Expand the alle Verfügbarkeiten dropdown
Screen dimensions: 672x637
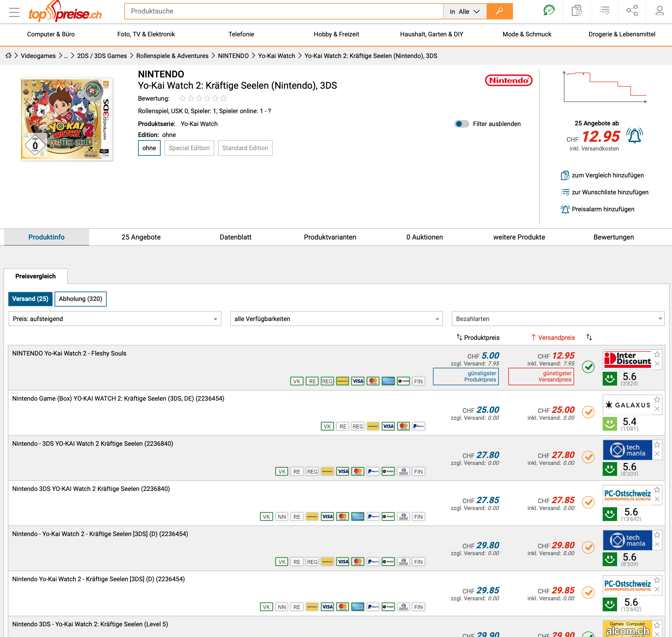coord(336,319)
